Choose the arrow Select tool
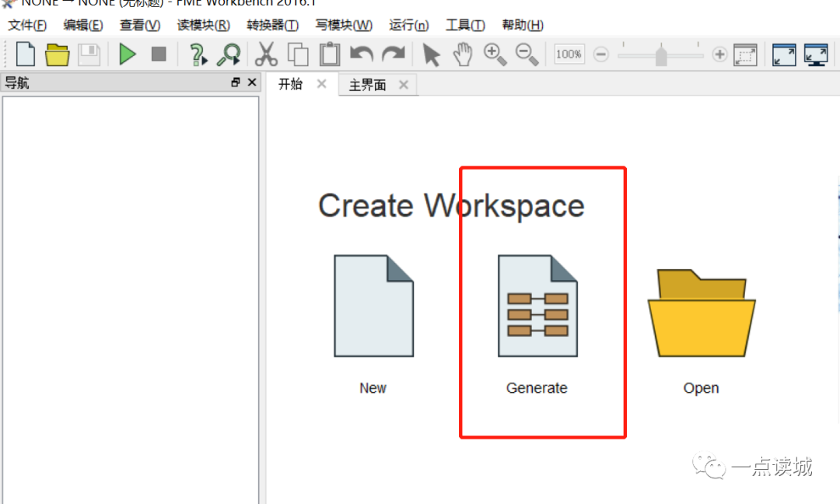 point(431,54)
